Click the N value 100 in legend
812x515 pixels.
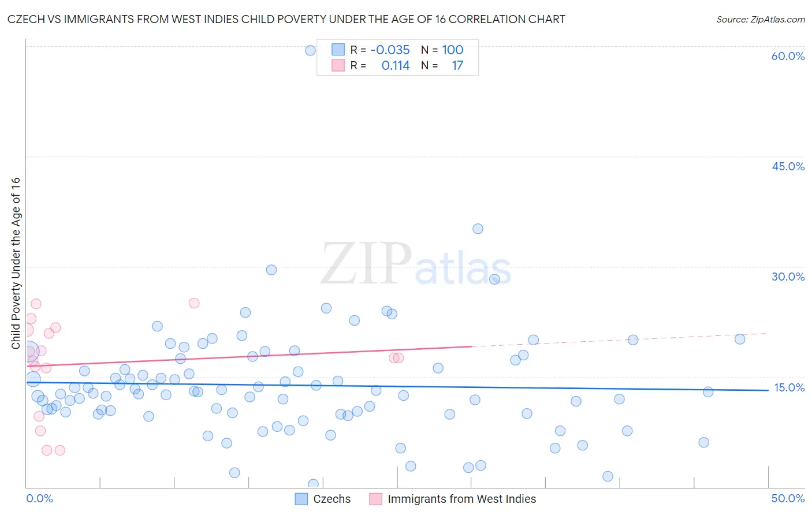pyautogui.click(x=453, y=50)
